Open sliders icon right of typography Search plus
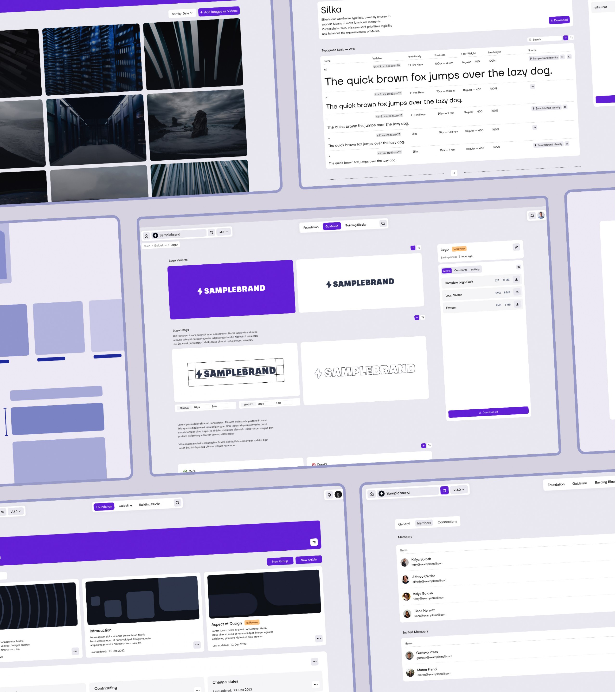The image size is (616, 692). coord(572,38)
